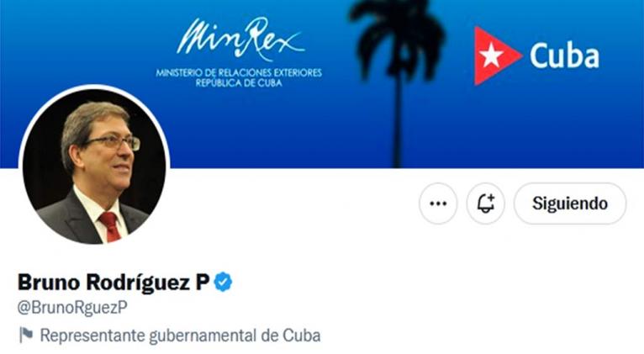Open the Representante gubernamental de Cuba label
The width and height of the screenshot is (644, 354).
pos(180,336)
